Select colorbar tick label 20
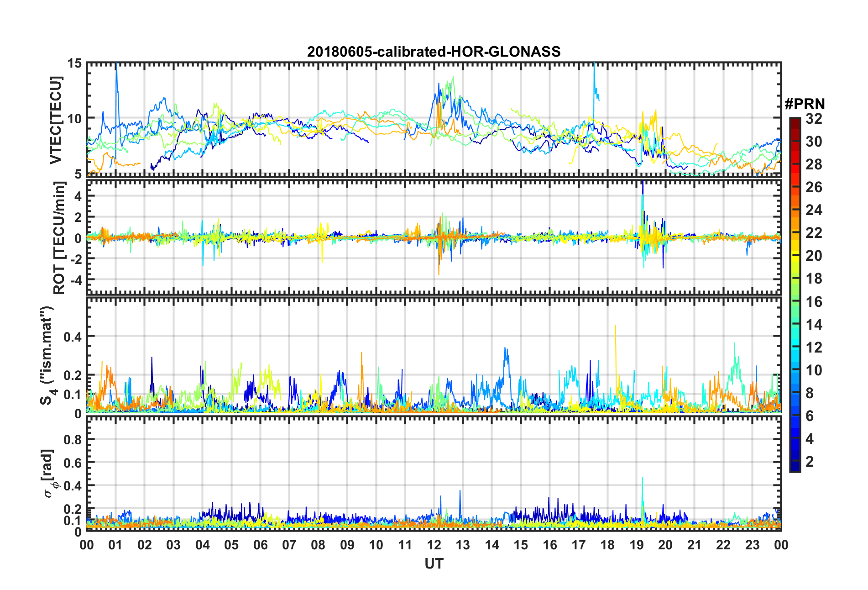The image size is (868, 590). [x=814, y=256]
